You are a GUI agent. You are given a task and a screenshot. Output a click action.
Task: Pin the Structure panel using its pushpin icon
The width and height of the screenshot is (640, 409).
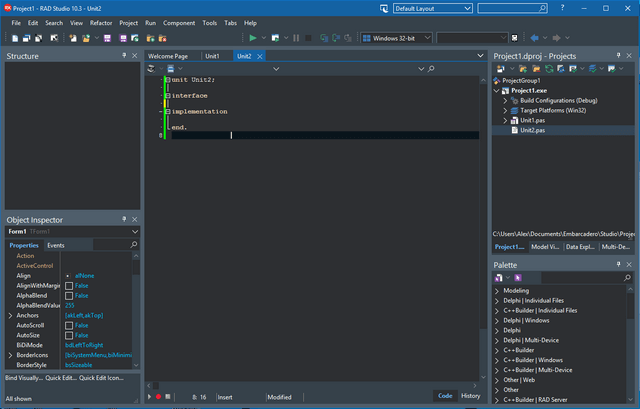124,56
